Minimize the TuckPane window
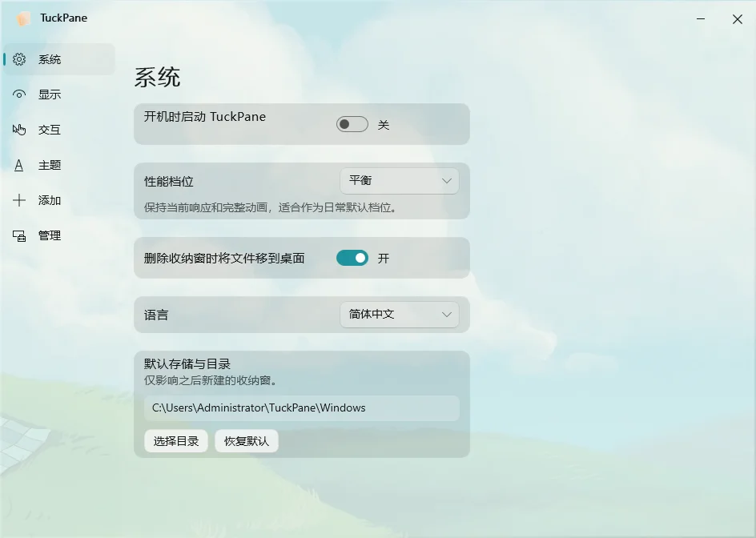Image resolution: width=756 pixels, height=538 pixels. [701, 18]
